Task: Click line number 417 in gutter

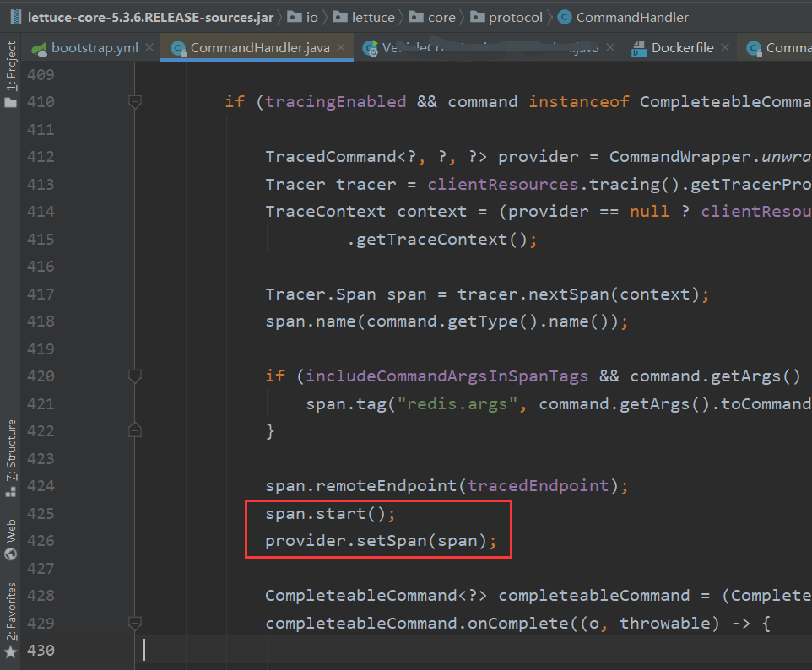Action: [x=41, y=294]
